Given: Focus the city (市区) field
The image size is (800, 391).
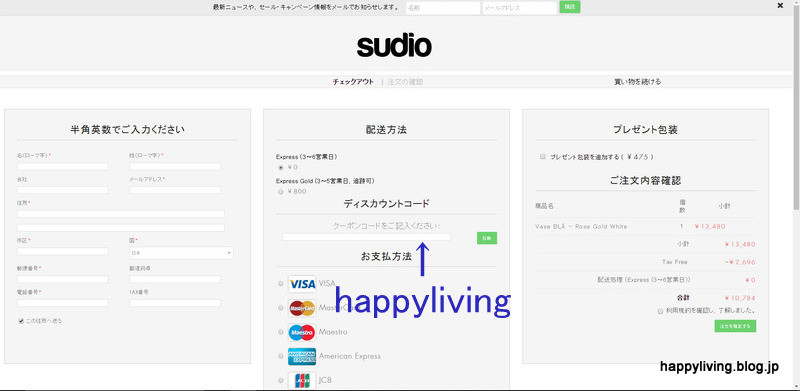Looking at the screenshot, I should pyautogui.click(x=63, y=252).
